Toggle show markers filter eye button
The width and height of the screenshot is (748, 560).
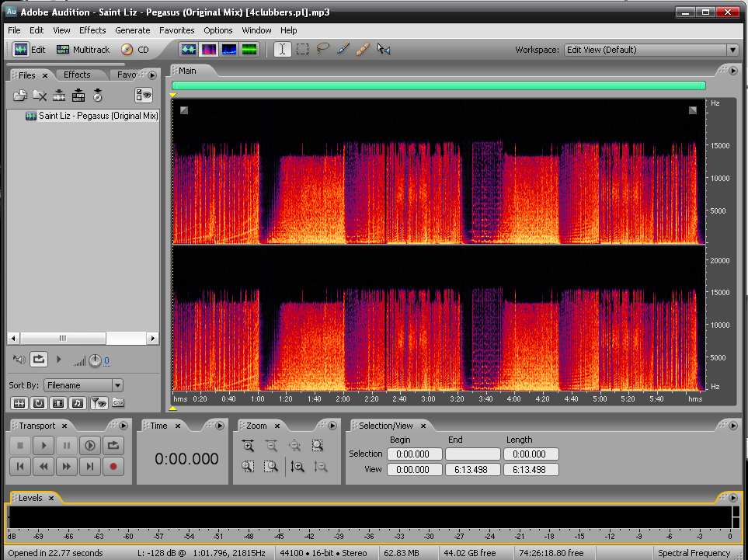point(99,403)
